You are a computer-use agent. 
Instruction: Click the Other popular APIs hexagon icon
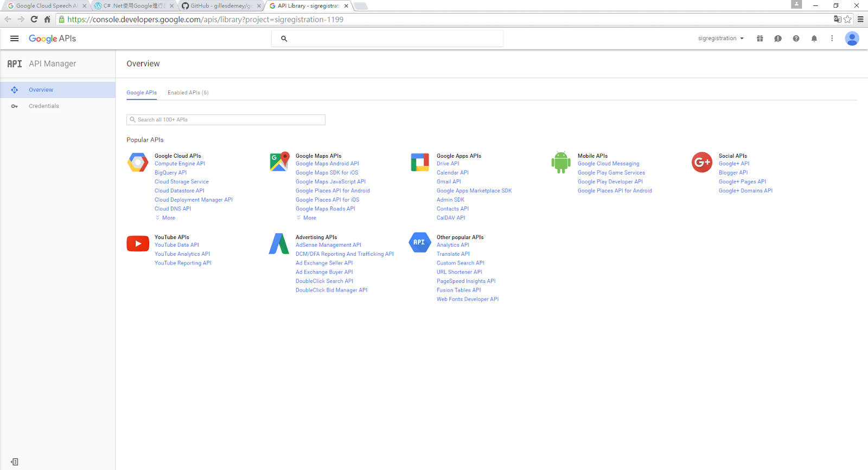(420, 242)
